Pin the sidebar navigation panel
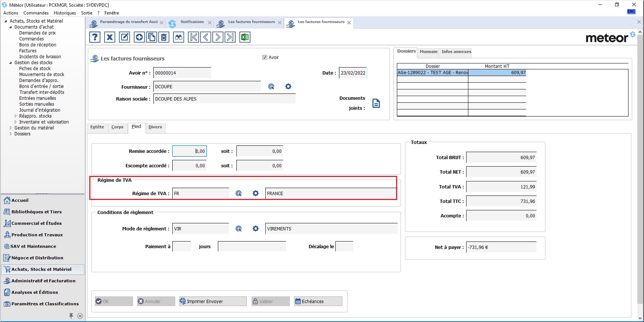Viewport: 644px width, 322px height. click(x=71, y=316)
